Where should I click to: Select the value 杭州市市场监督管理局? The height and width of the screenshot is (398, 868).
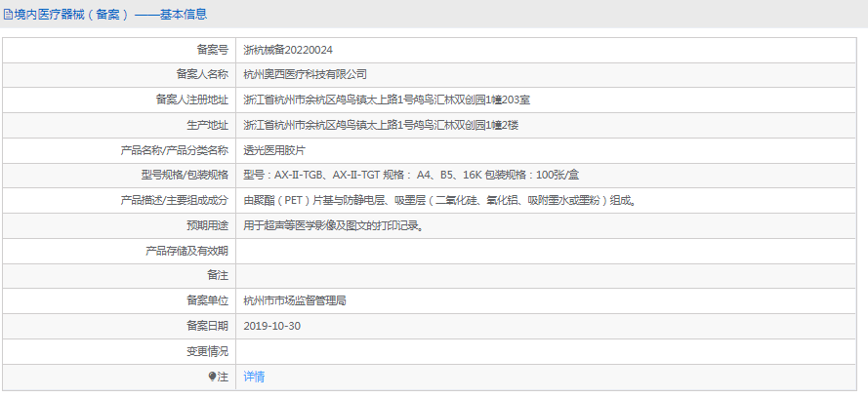tap(295, 300)
